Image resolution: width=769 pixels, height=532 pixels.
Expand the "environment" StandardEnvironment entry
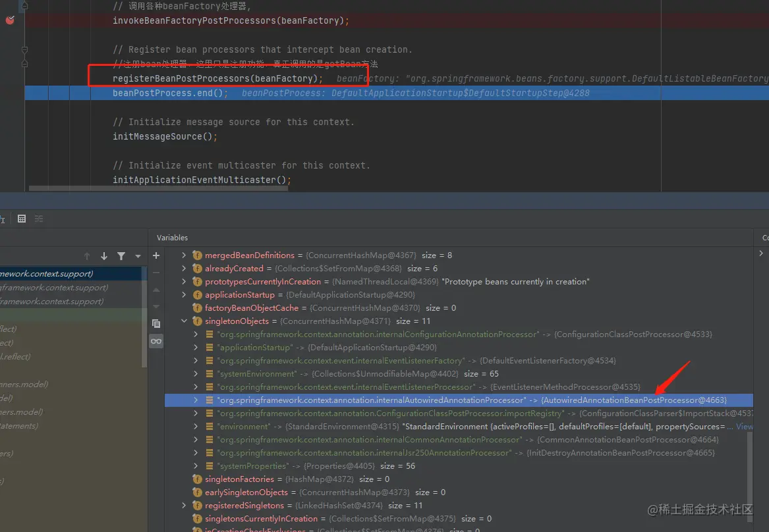pos(196,426)
